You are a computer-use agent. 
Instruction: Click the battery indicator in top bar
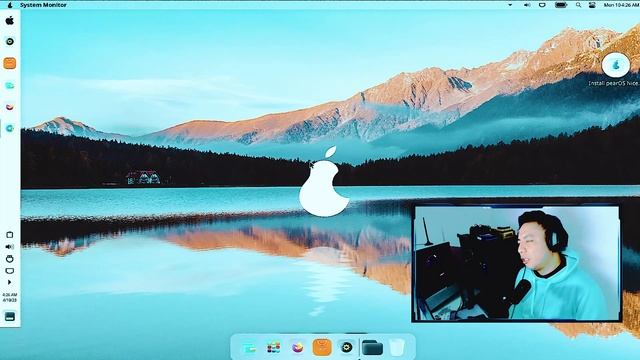[561, 5]
